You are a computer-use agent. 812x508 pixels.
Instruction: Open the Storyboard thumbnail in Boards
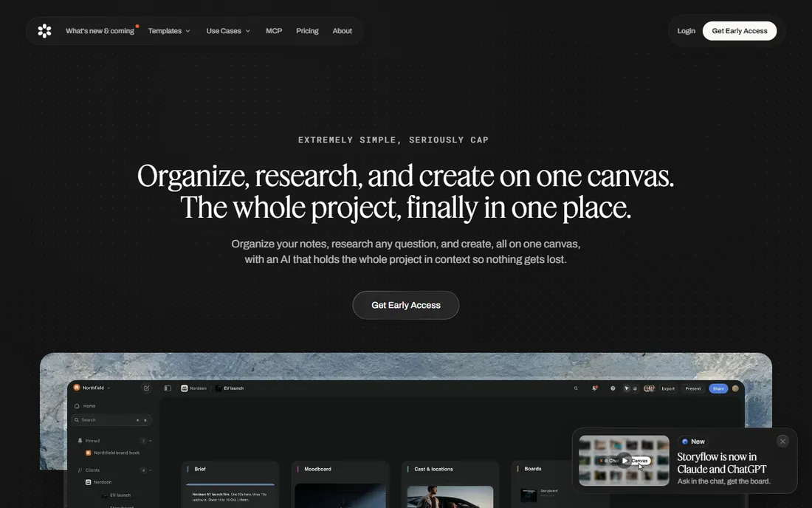[529, 495]
